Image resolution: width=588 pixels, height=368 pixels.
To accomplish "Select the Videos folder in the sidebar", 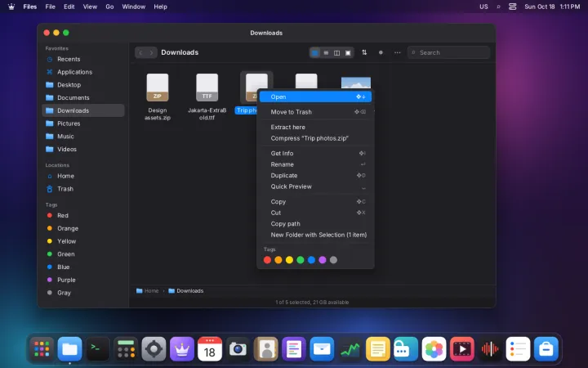I will 83,149.
